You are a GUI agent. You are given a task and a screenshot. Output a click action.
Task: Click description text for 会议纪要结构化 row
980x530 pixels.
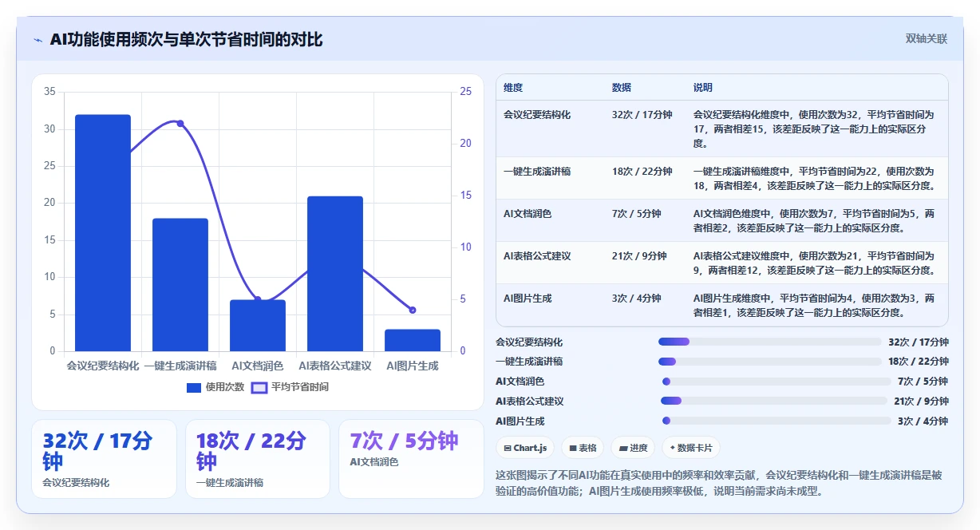click(x=814, y=129)
